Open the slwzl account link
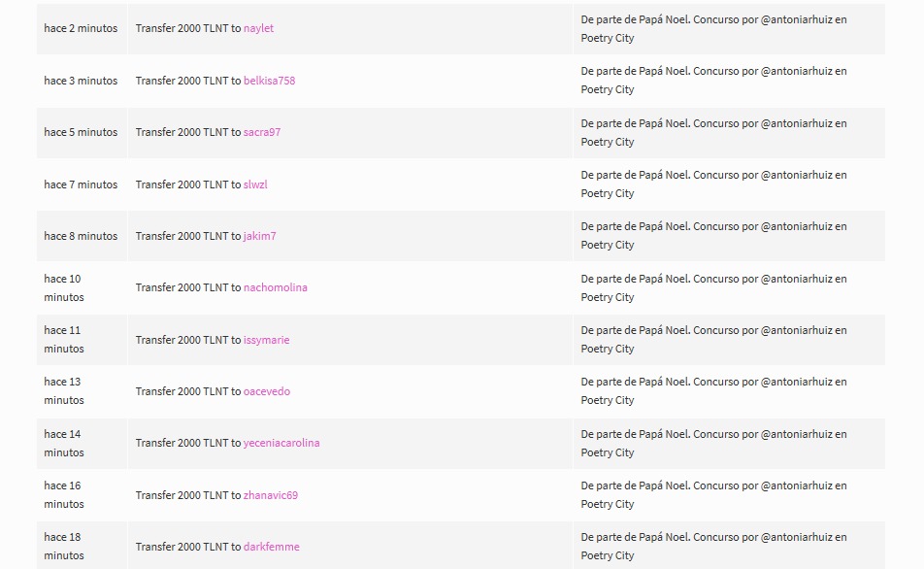Image resolution: width=924 pixels, height=569 pixels. coord(255,184)
